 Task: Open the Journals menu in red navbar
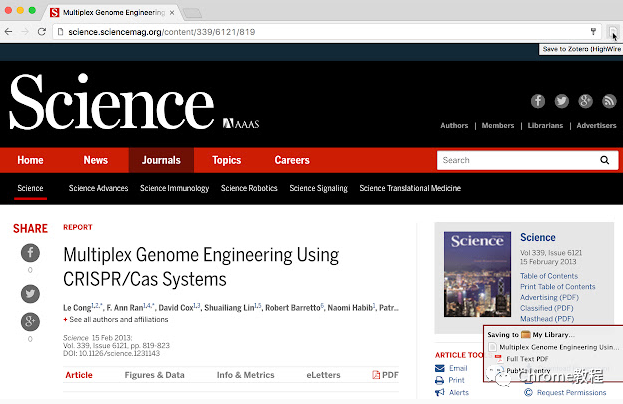coord(161,160)
